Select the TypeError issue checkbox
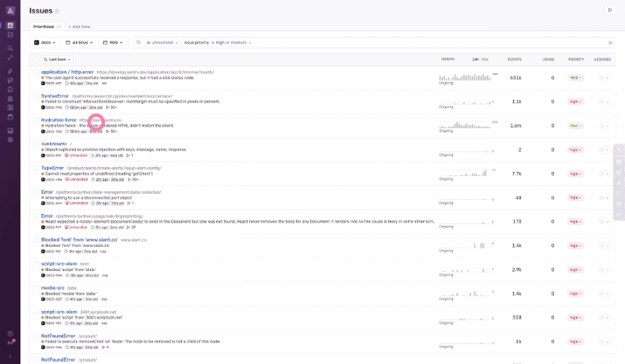The height and width of the screenshot is (364, 625). point(36,168)
